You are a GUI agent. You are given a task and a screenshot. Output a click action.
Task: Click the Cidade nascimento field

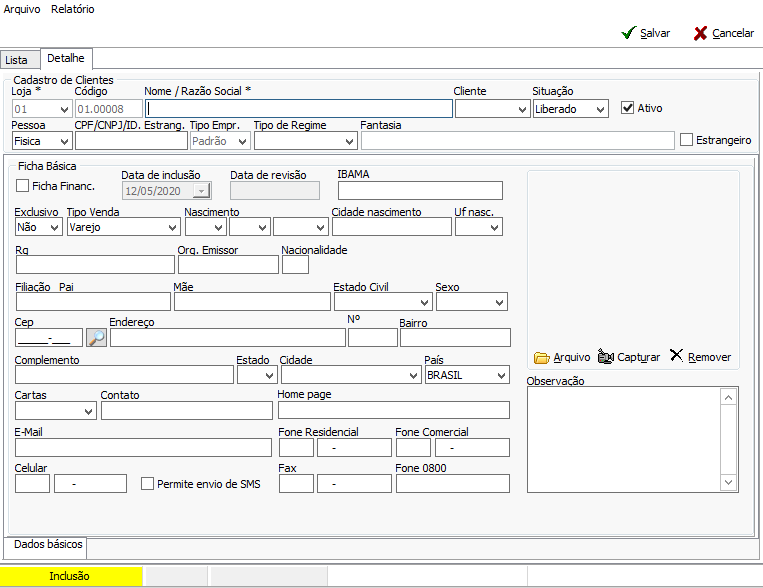pos(392,227)
